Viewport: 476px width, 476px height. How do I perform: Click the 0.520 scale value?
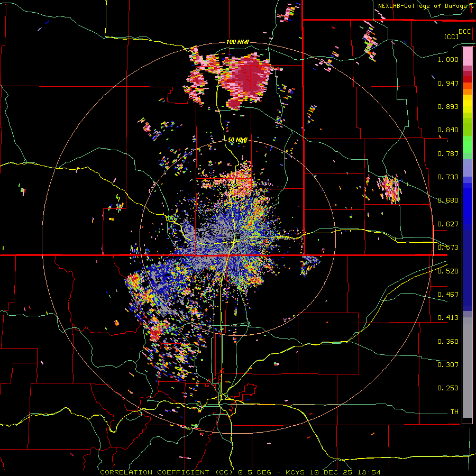tap(448, 271)
